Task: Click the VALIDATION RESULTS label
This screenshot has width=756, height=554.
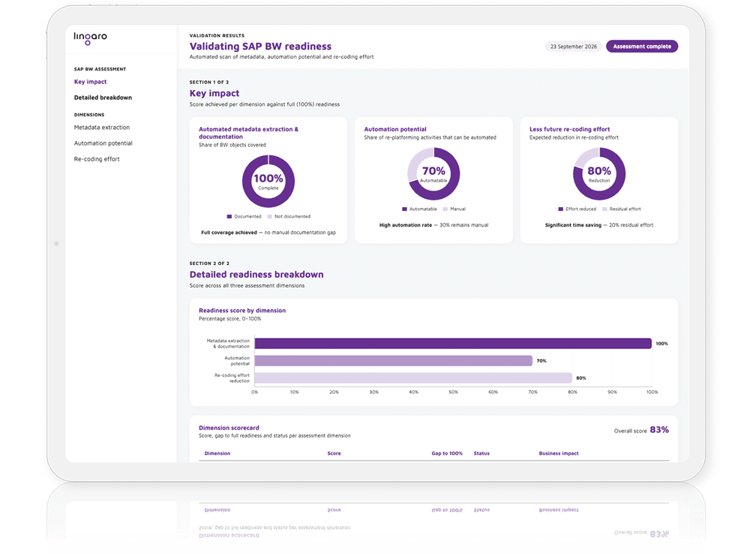Action: click(217, 36)
